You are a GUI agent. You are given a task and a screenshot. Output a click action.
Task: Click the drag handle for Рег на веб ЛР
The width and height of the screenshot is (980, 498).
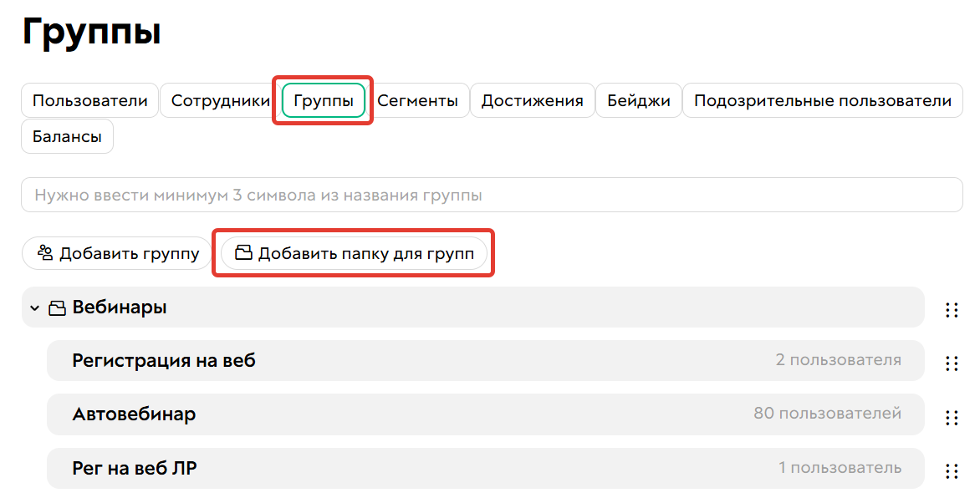pos(952,468)
